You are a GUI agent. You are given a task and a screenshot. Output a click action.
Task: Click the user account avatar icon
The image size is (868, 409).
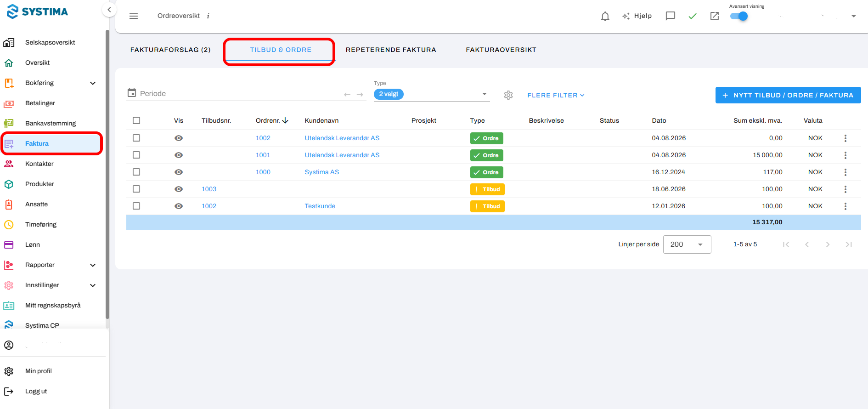click(x=9, y=345)
